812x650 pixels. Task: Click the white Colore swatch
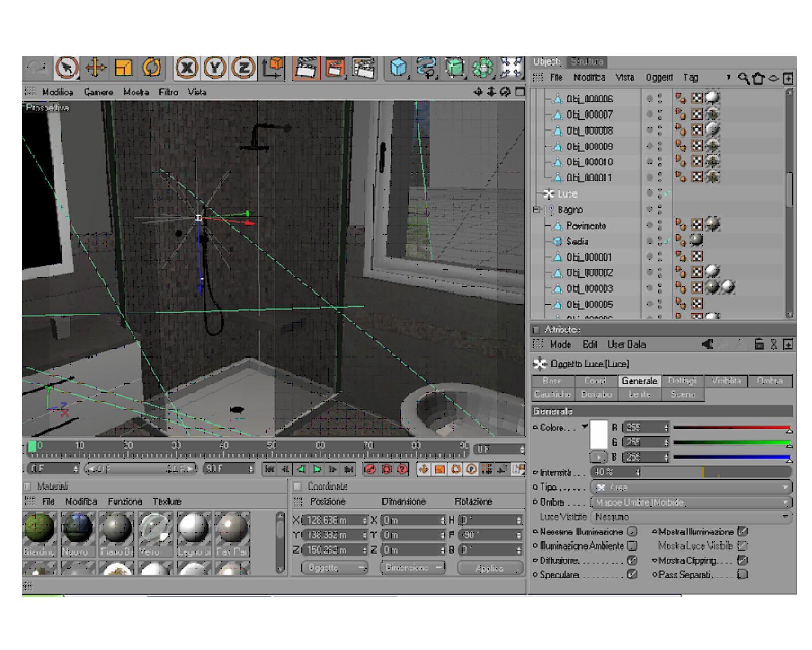point(598,435)
